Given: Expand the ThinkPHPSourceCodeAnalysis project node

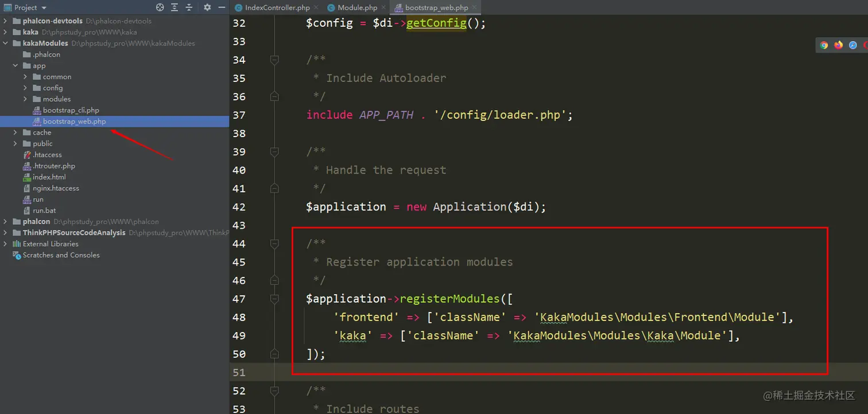Looking at the screenshot, I should pos(5,233).
